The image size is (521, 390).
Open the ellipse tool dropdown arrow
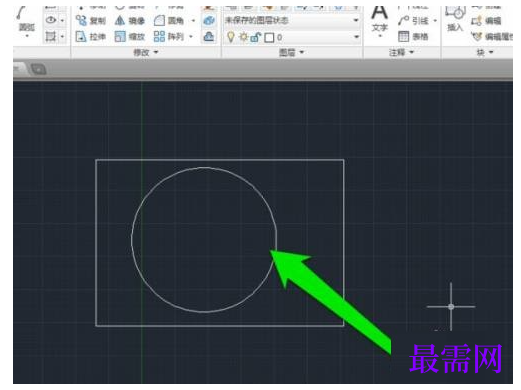click(x=62, y=21)
